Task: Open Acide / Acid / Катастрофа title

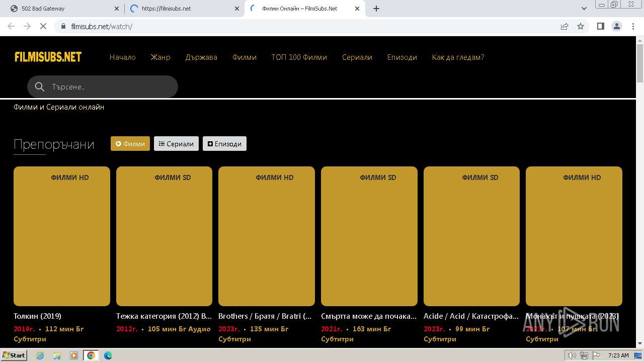Action: point(471,316)
